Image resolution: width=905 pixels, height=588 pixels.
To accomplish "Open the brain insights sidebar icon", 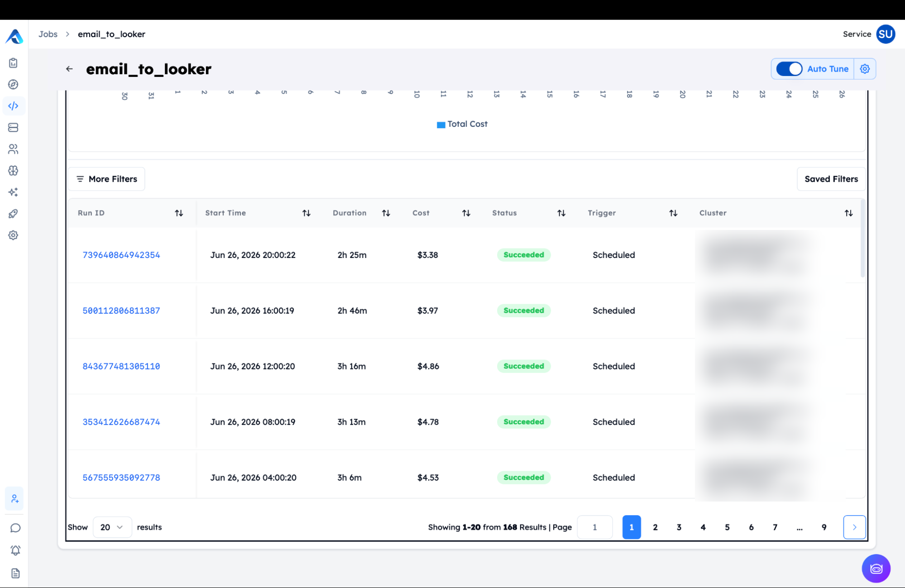I will (x=13, y=171).
